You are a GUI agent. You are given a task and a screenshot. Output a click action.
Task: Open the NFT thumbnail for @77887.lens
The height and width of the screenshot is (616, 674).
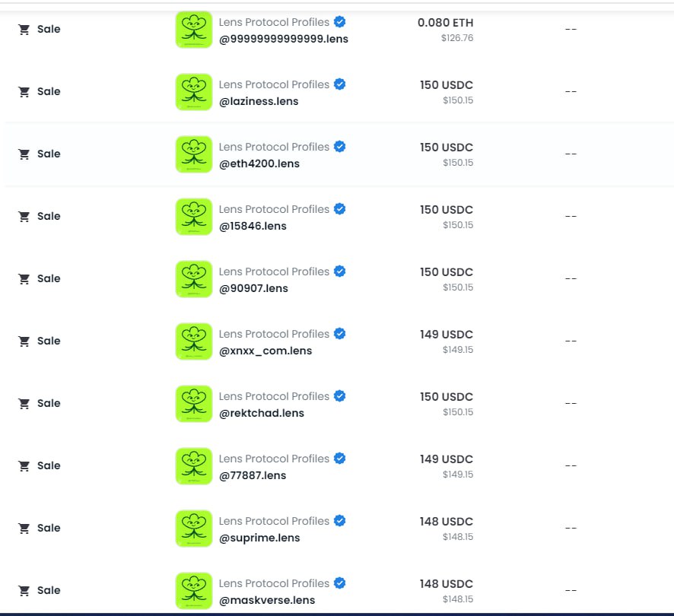coord(194,466)
